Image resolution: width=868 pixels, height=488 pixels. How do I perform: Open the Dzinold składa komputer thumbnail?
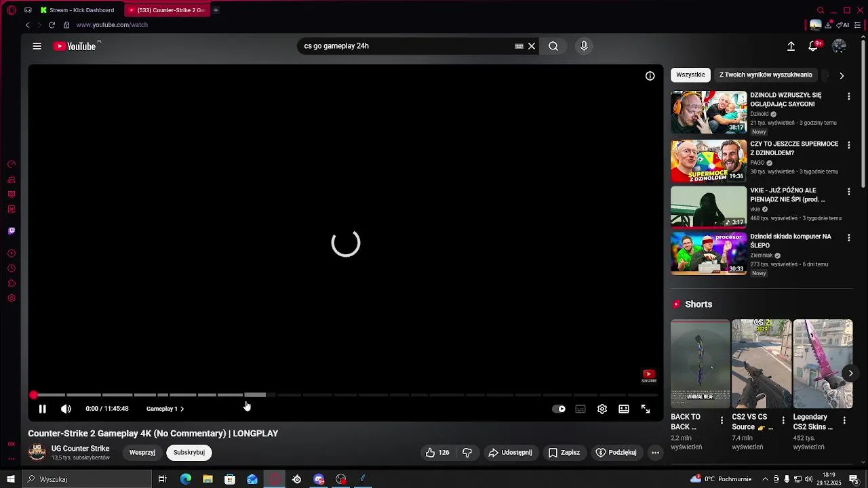coord(709,253)
